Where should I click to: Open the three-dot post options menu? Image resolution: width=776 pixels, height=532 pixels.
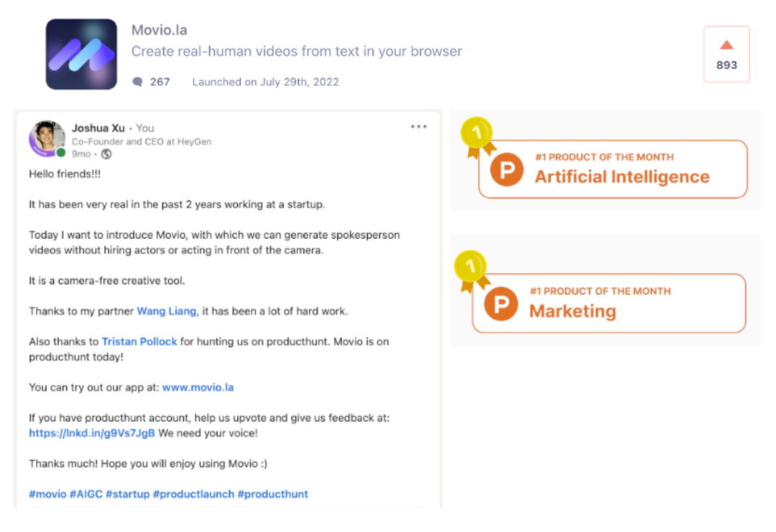coord(418,127)
